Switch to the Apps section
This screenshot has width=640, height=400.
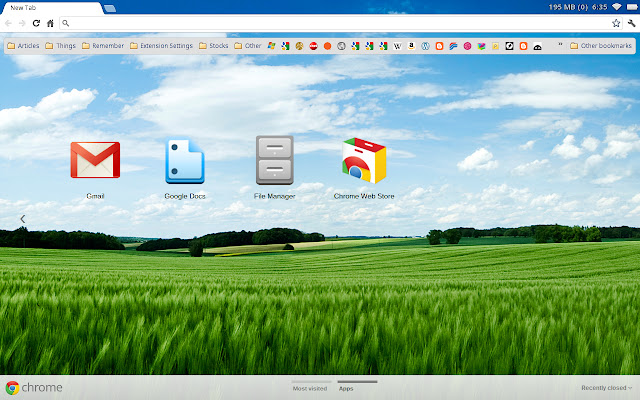346,388
